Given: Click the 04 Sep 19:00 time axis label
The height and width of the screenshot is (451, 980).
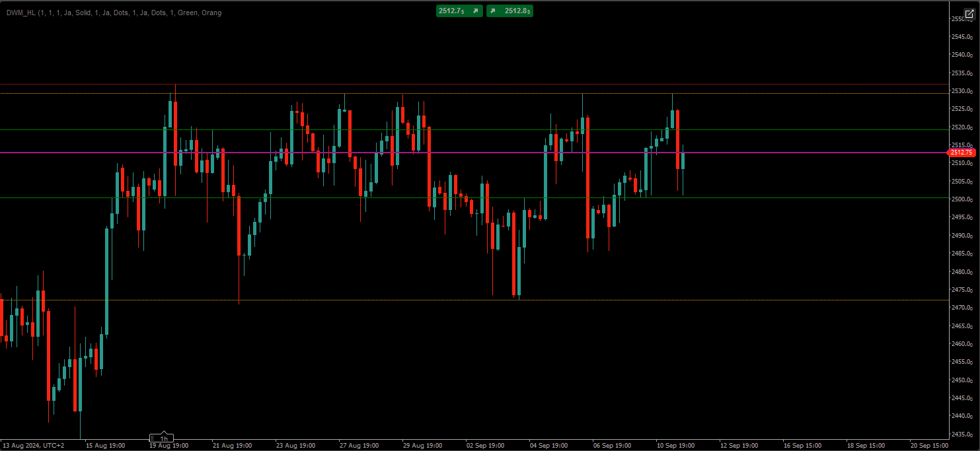Looking at the screenshot, I should point(548,446).
